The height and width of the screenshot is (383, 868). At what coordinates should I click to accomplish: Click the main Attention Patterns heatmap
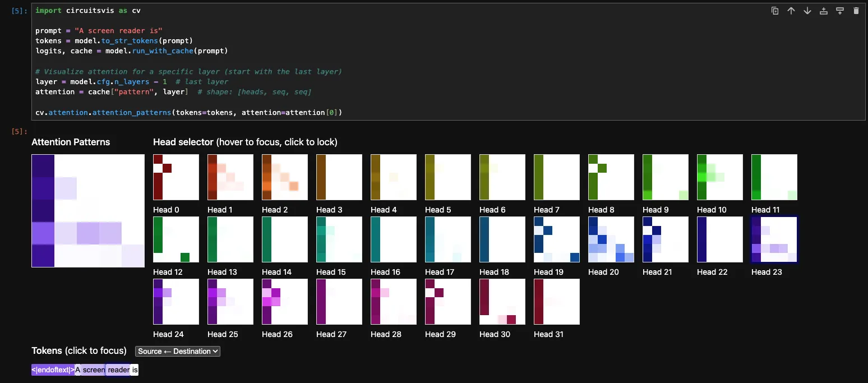[87, 211]
